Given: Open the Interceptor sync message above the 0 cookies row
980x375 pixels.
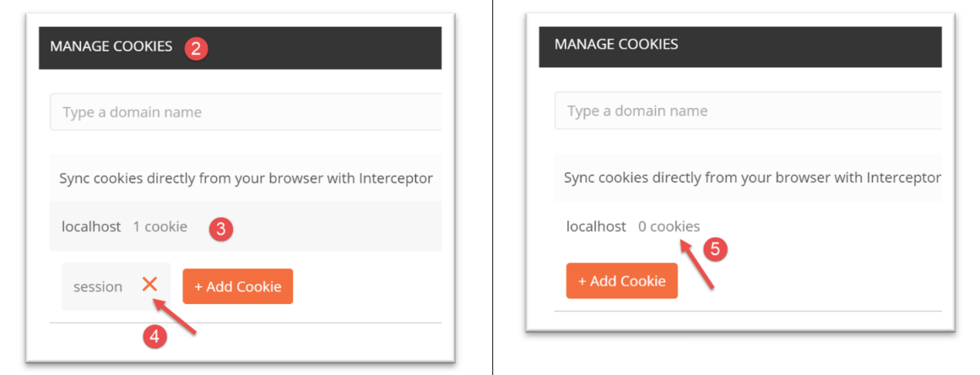Looking at the screenshot, I should (x=751, y=178).
